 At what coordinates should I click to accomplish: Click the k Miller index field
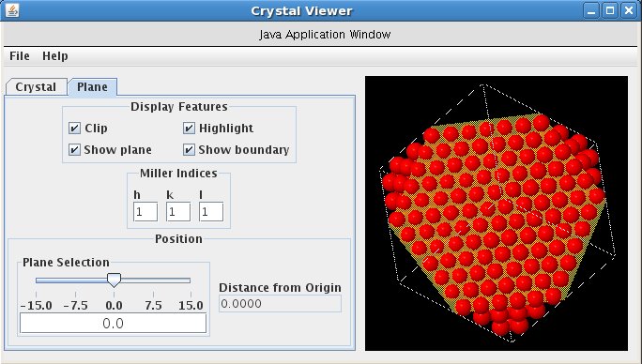[178, 212]
